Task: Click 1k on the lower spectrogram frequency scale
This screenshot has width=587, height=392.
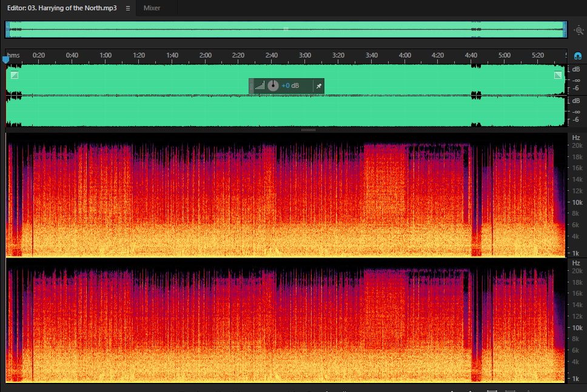Action: [x=575, y=379]
